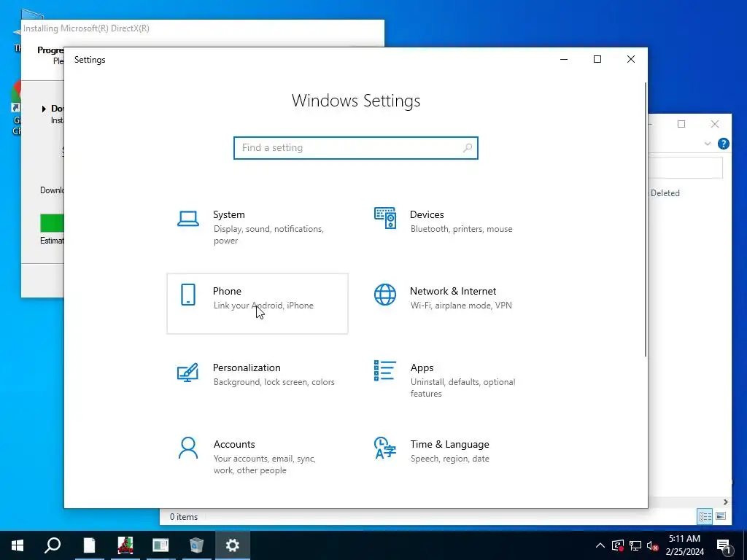This screenshot has width=747, height=560.
Task: Open the Time & Language icon
Action: [x=385, y=448]
